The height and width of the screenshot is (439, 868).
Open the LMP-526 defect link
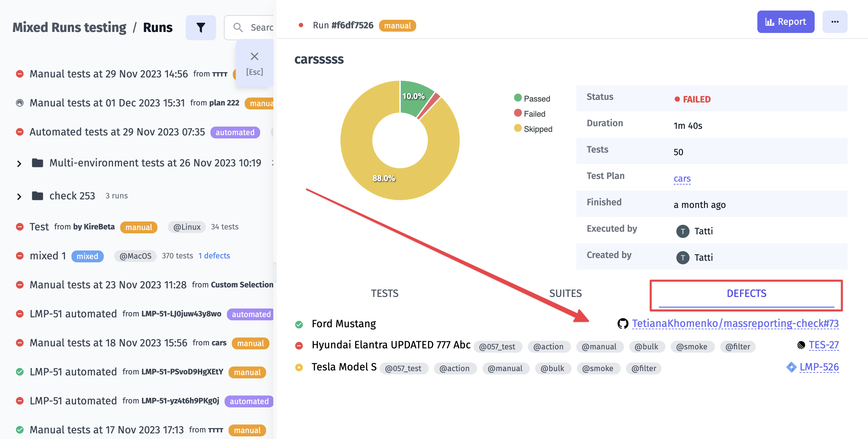(819, 367)
